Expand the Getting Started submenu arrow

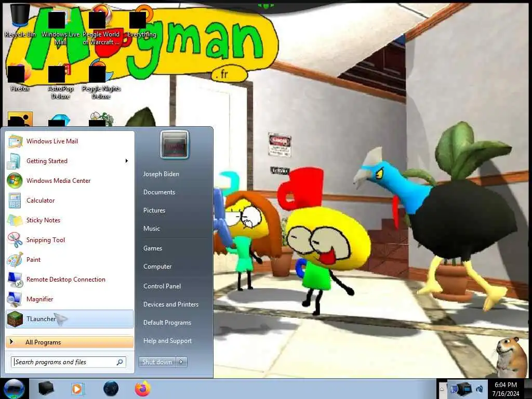tap(127, 161)
